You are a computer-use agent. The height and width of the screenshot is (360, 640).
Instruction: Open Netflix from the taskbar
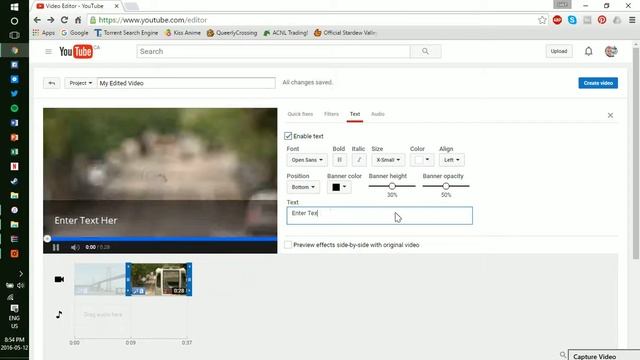point(14,166)
